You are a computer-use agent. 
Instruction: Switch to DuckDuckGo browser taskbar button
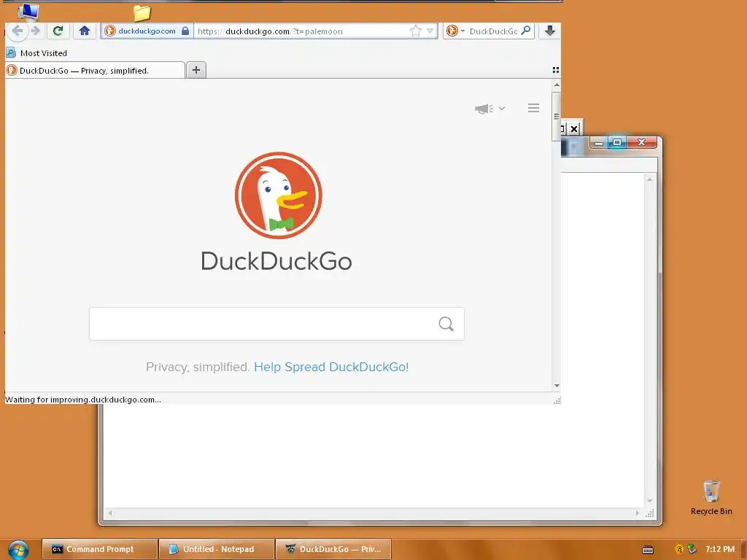click(x=333, y=549)
